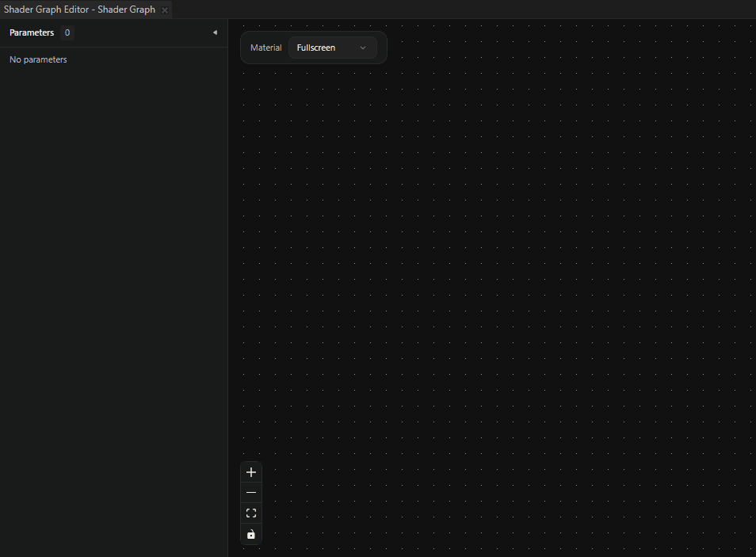Open the Material Fullscreen dropdown
The height and width of the screenshot is (557, 756).
click(x=332, y=48)
